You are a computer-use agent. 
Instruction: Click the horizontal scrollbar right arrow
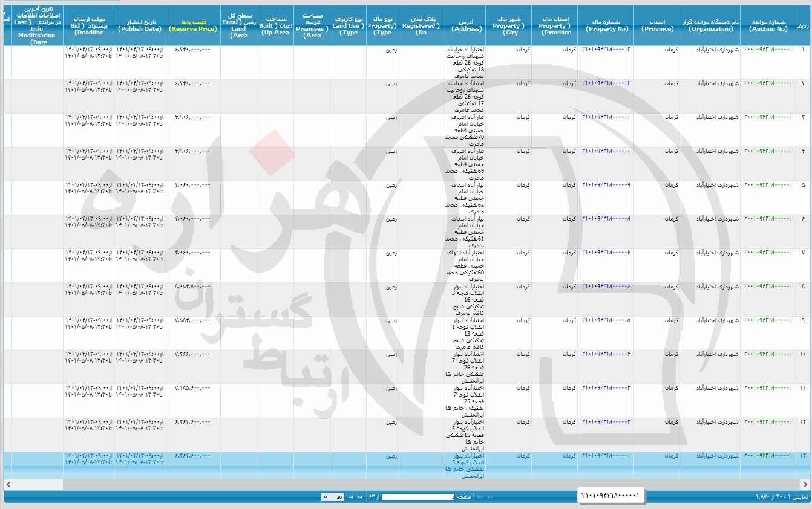pyautogui.click(x=805, y=484)
